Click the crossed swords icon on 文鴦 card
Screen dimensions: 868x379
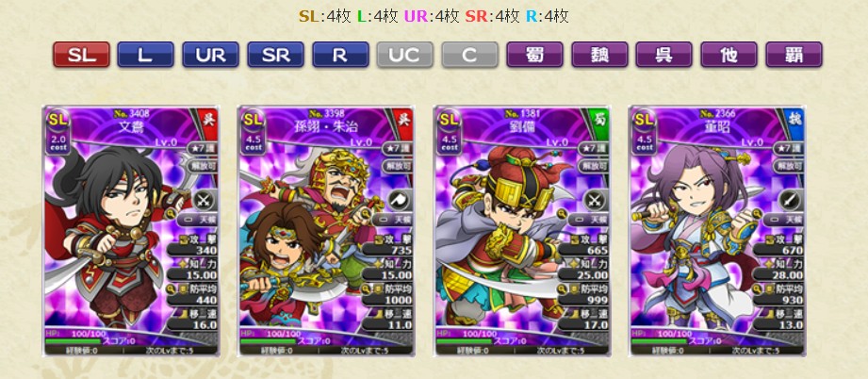(x=204, y=200)
